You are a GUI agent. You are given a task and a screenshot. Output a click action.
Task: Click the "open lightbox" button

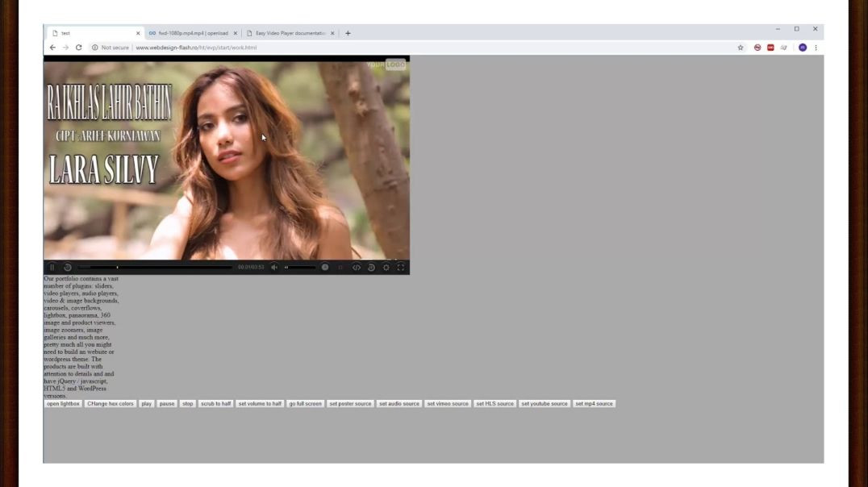(63, 404)
